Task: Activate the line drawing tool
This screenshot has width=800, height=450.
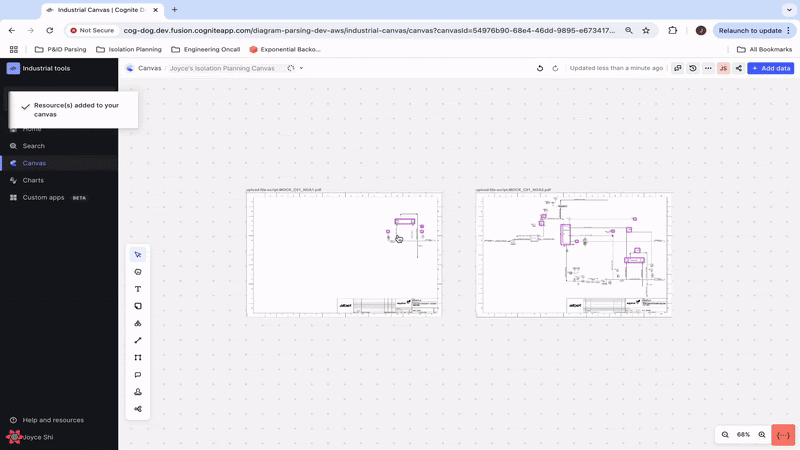Action: (x=138, y=340)
